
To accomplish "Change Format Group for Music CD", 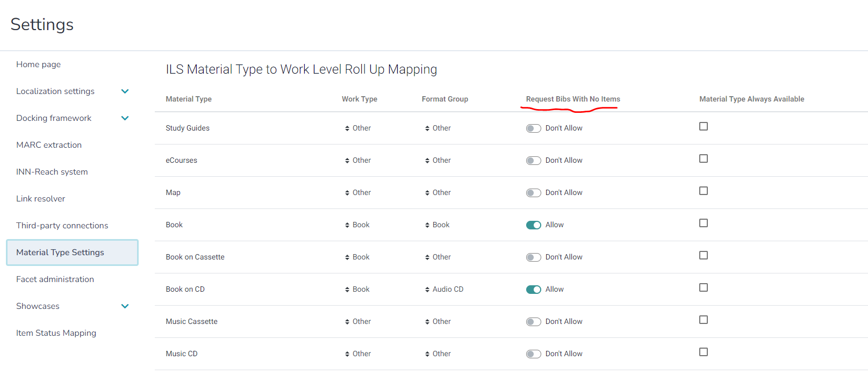I will click(438, 354).
